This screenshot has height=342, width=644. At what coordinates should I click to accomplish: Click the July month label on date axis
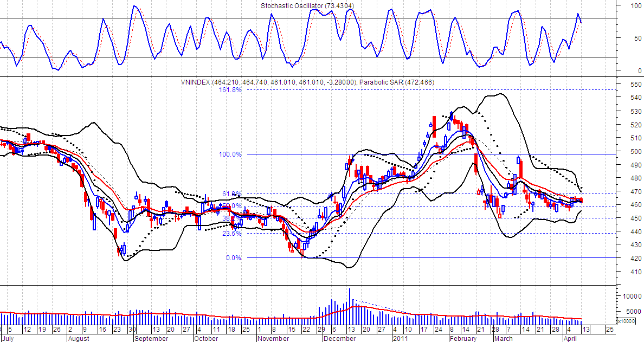pos(8,338)
